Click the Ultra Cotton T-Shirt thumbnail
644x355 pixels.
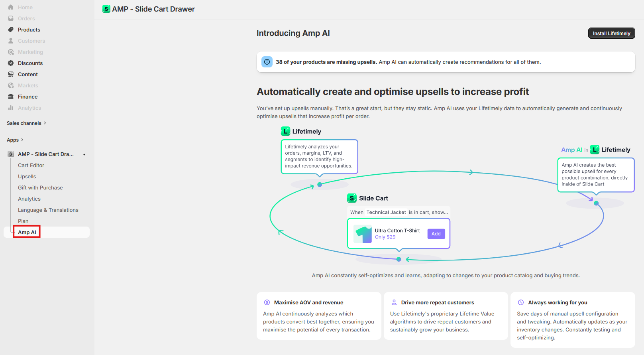tap(363, 234)
